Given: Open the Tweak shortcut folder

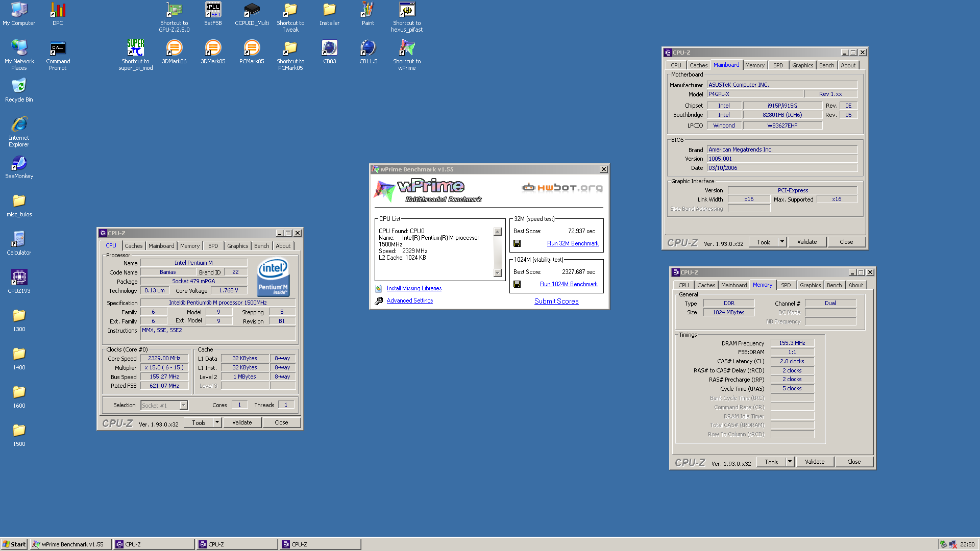Looking at the screenshot, I should pyautogui.click(x=290, y=17).
